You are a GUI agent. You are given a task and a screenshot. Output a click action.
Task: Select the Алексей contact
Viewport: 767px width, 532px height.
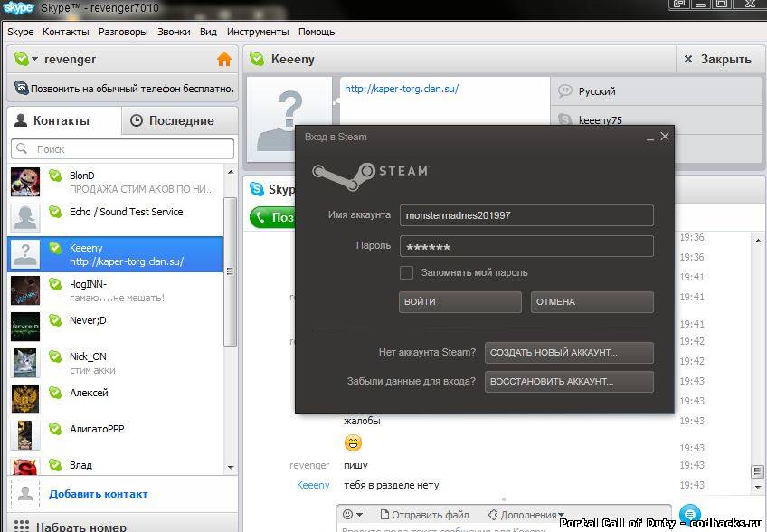pyautogui.click(x=115, y=399)
